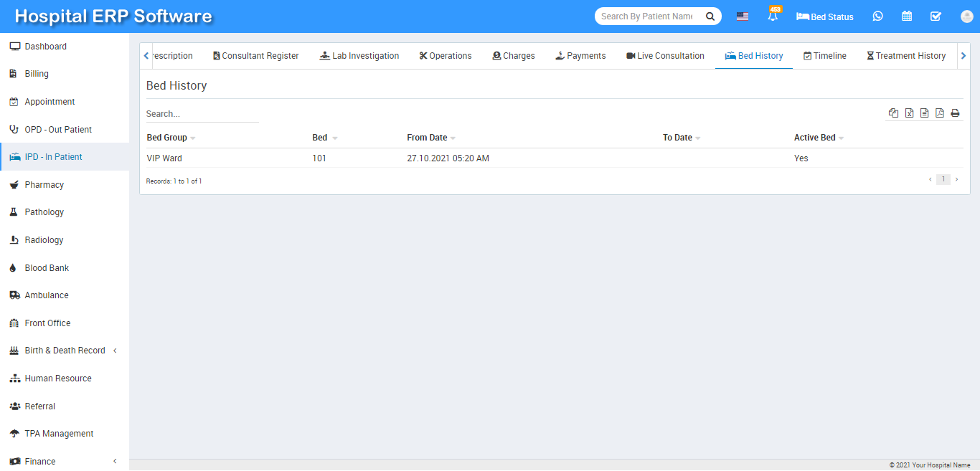The width and height of the screenshot is (980, 471).
Task: Open the notifications bell
Action: pyautogui.click(x=773, y=16)
